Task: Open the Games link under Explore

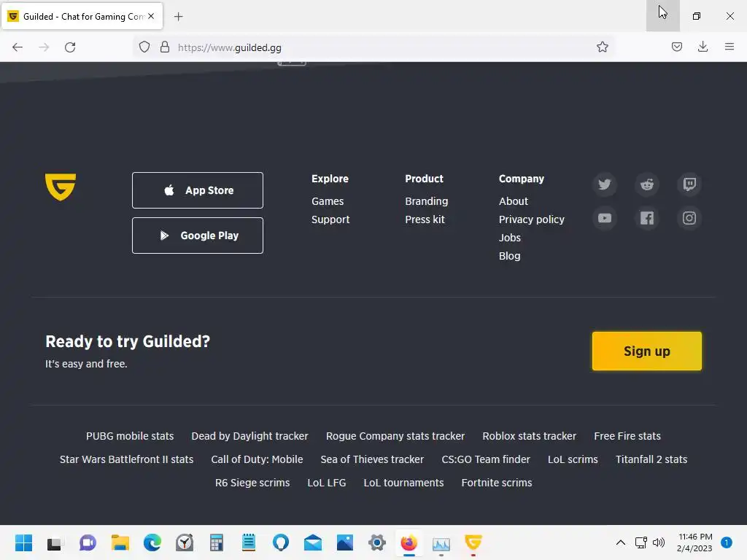Action: (x=328, y=201)
